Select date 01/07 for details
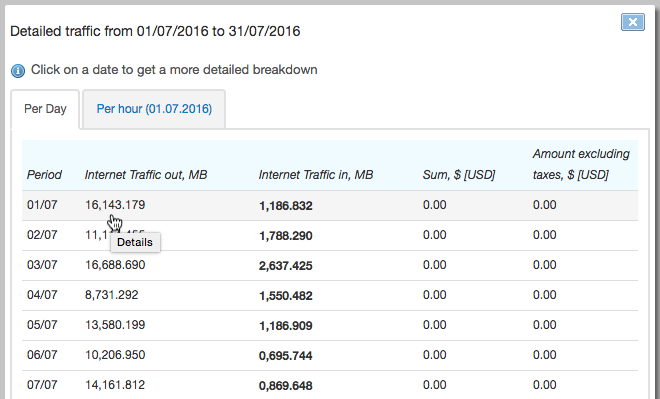This screenshot has width=660, height=399. click(42, 205)
